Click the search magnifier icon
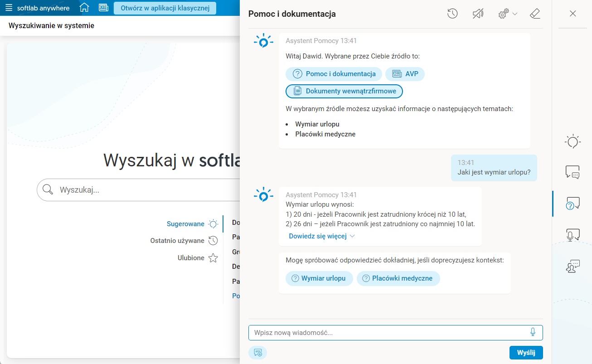 click(48, 189)
